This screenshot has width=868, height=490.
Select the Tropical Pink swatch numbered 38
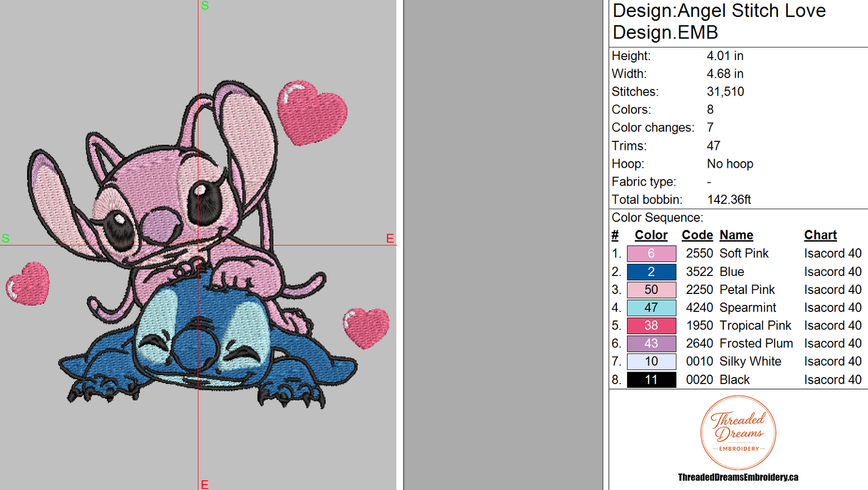click(x=651, y=326)
